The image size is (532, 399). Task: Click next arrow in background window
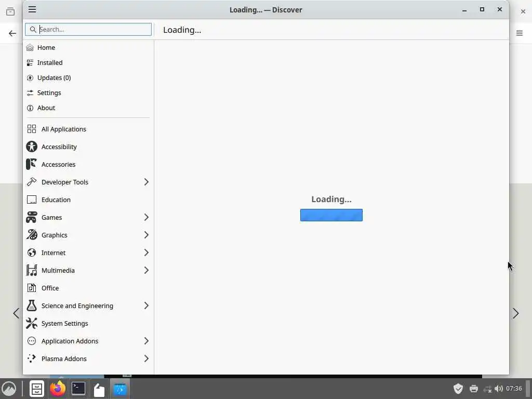coord(516,313)
